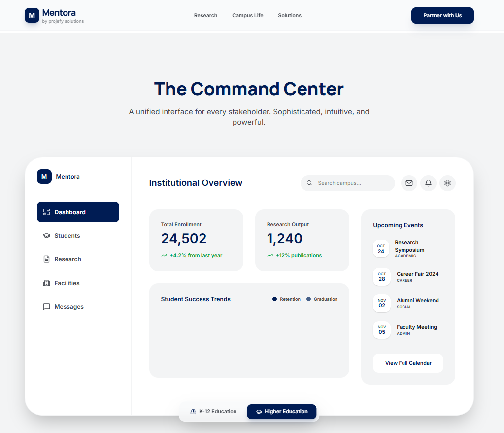Click the Research Output 1,240 value
Image resolution: width=504 pixels, height=433 pixels.
285,238
